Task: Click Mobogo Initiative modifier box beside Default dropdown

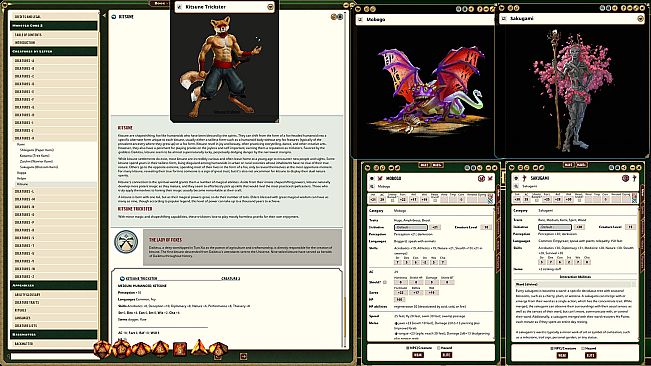Action: [435, 227]
